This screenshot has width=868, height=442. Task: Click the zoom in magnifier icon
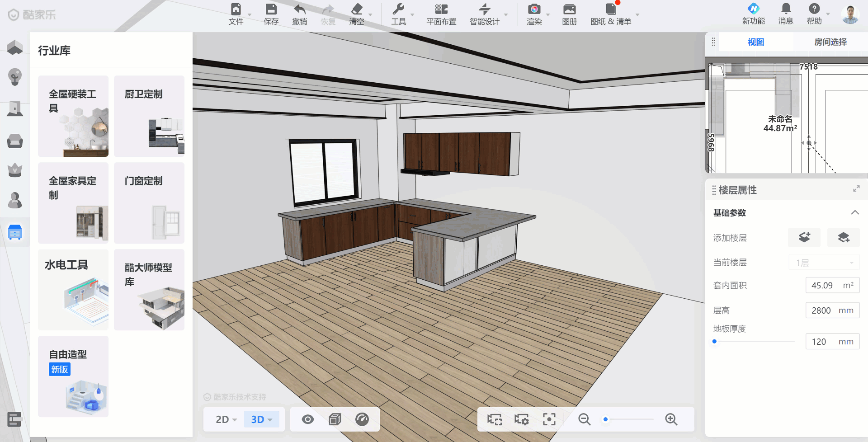click(x=671, y=419)
